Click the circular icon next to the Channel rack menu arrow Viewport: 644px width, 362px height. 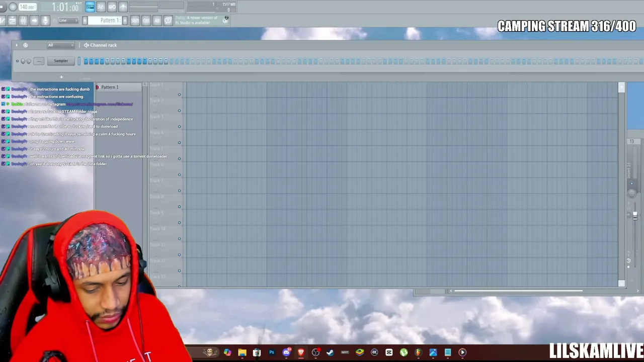[26, 45]
